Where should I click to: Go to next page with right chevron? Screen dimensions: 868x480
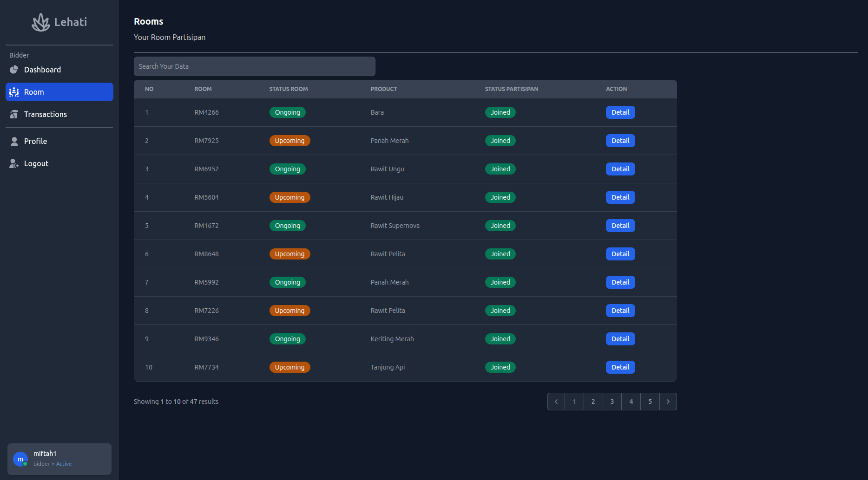tap(668, 402)
